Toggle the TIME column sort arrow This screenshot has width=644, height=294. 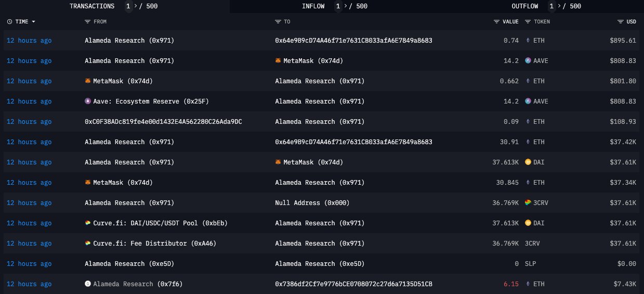coord(34,22)
